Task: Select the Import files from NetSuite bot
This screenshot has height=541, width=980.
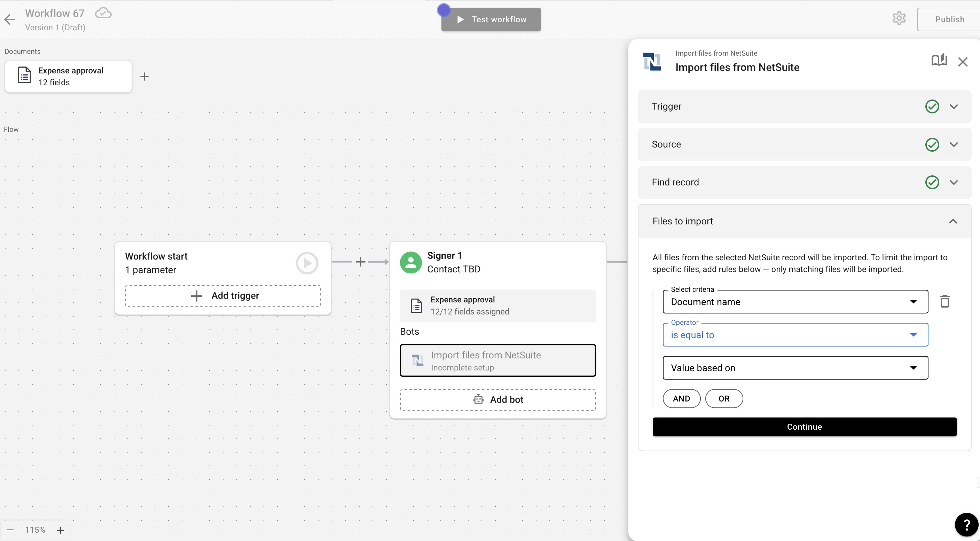Action: click(x=497, y=360)
